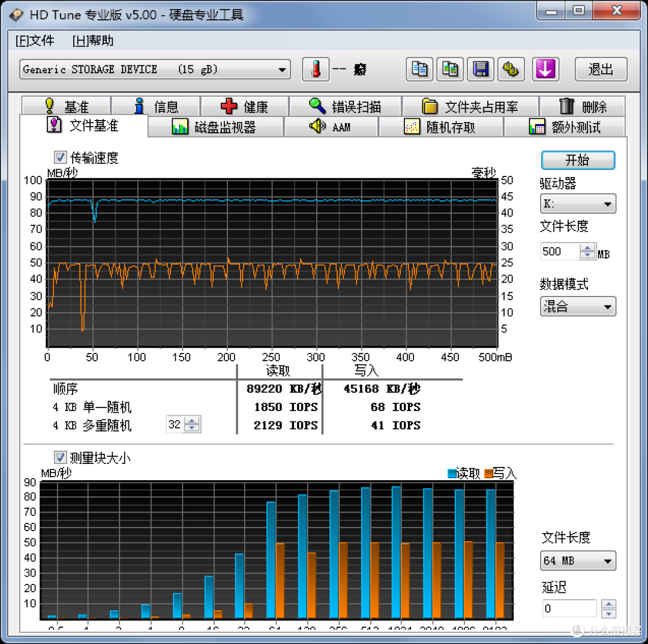
Task: Click the 退出 exit button
Action: (601, 69)
